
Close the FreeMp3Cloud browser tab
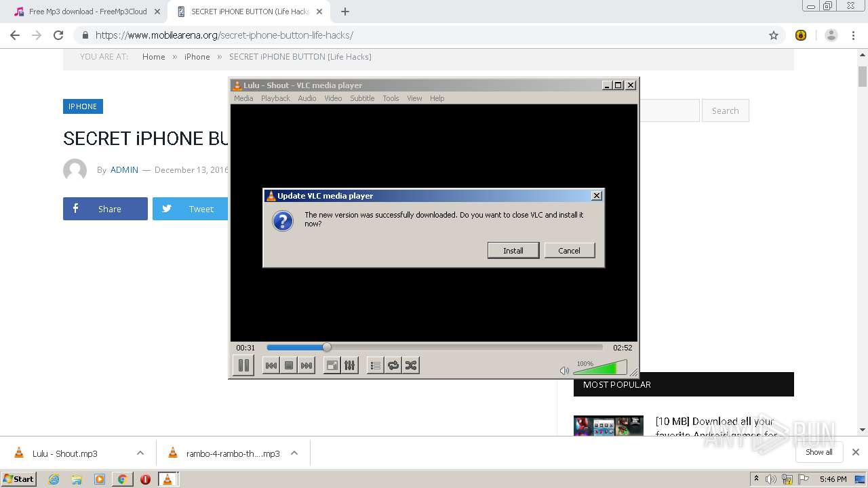tap(157, 12)
